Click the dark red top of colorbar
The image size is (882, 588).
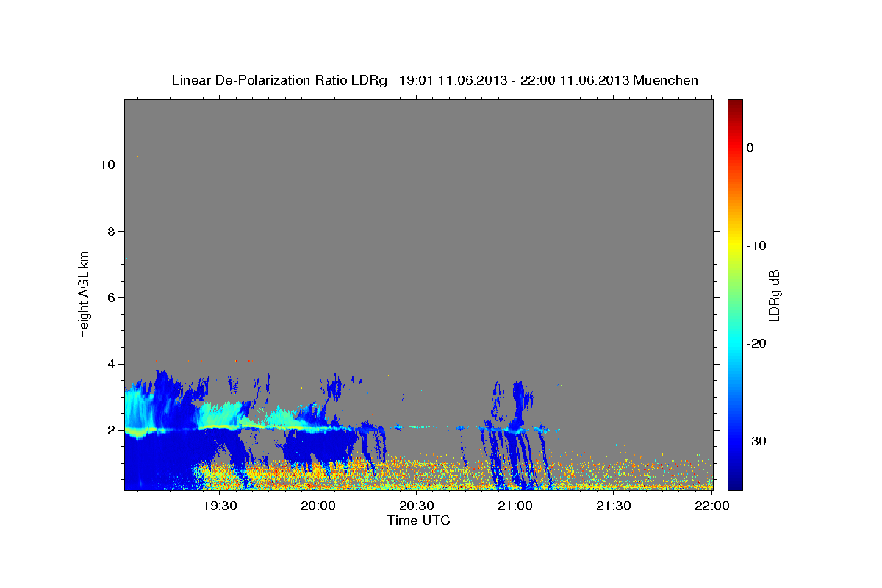click(x=735, y=104)
